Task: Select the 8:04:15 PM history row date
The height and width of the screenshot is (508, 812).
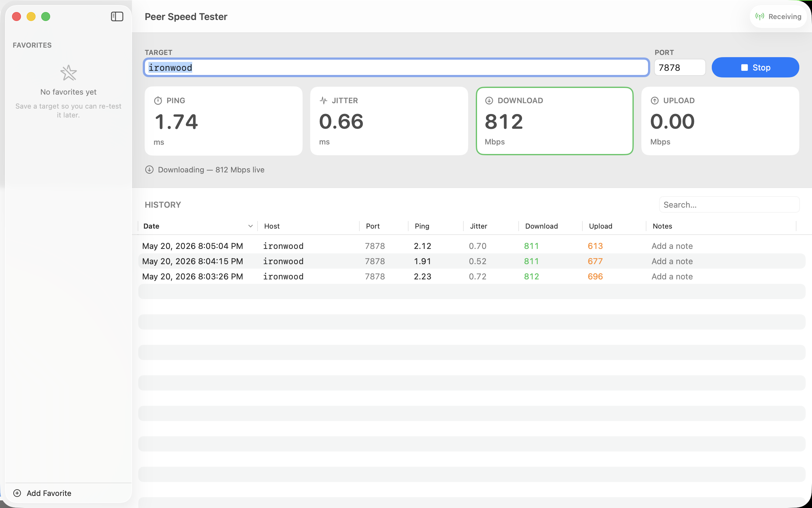Action: (193, 261)
